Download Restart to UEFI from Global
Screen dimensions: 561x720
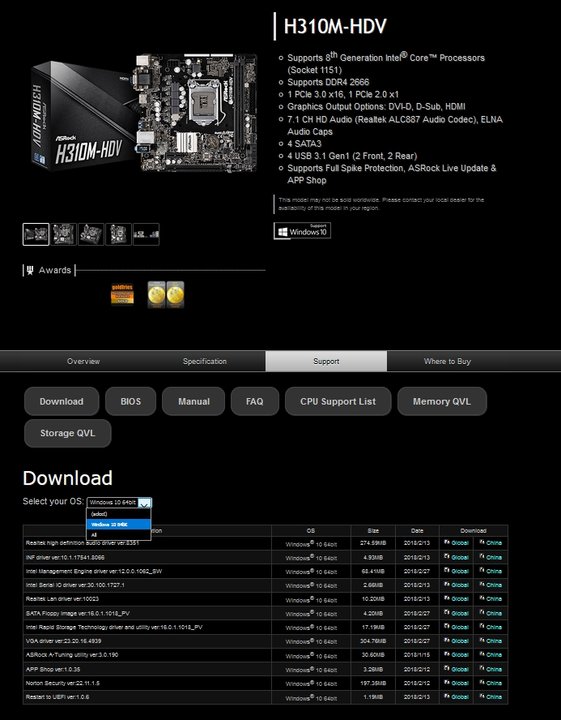pyautogui.click(x=457, y=697)
